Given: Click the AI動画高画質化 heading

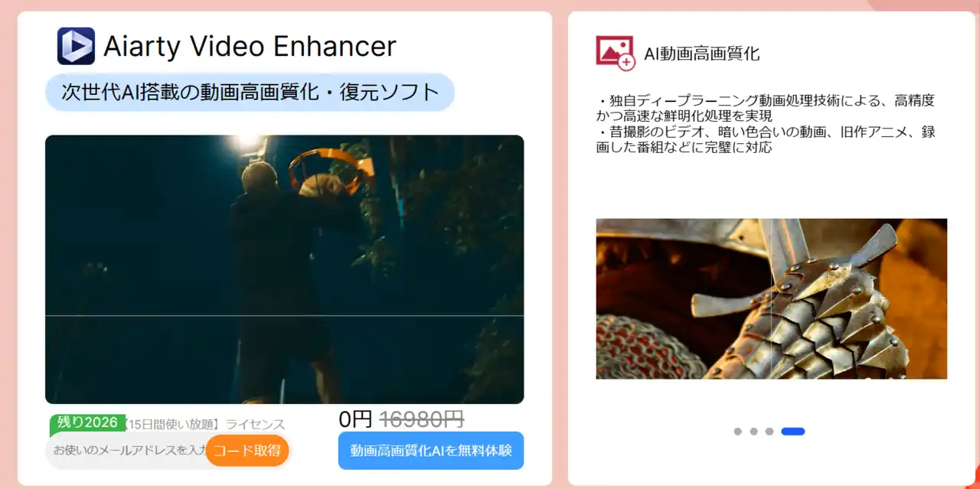Looking at the screenshot, I should 702,53.
